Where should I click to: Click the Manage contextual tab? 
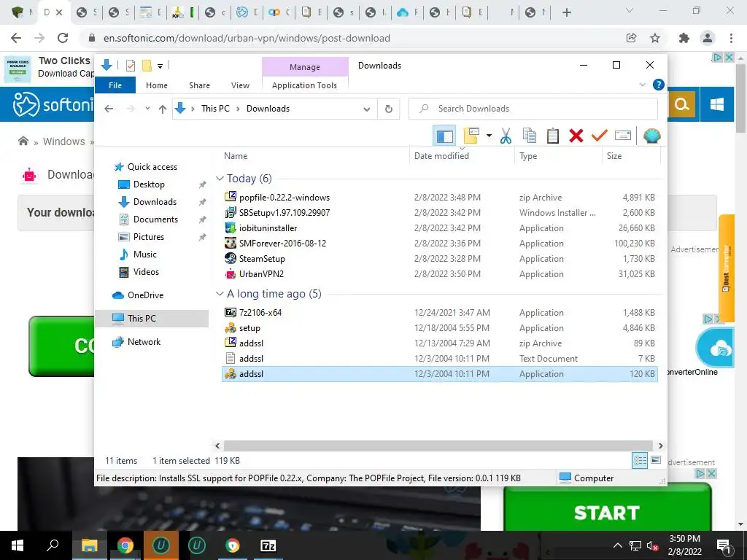[305, 67]
